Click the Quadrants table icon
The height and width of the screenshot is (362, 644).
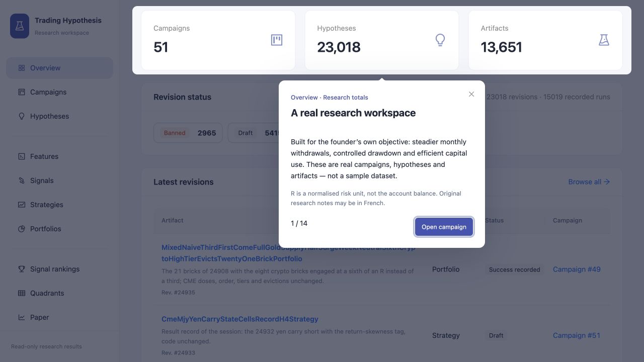click(x=22, y=293)
